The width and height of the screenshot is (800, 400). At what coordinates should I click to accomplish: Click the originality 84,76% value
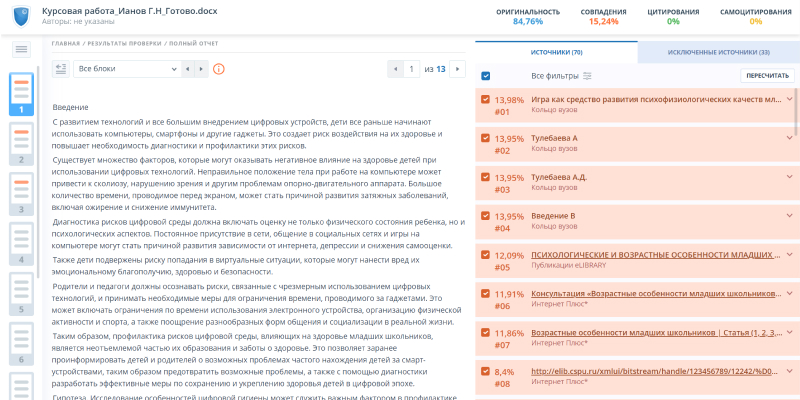click(528, 21)
